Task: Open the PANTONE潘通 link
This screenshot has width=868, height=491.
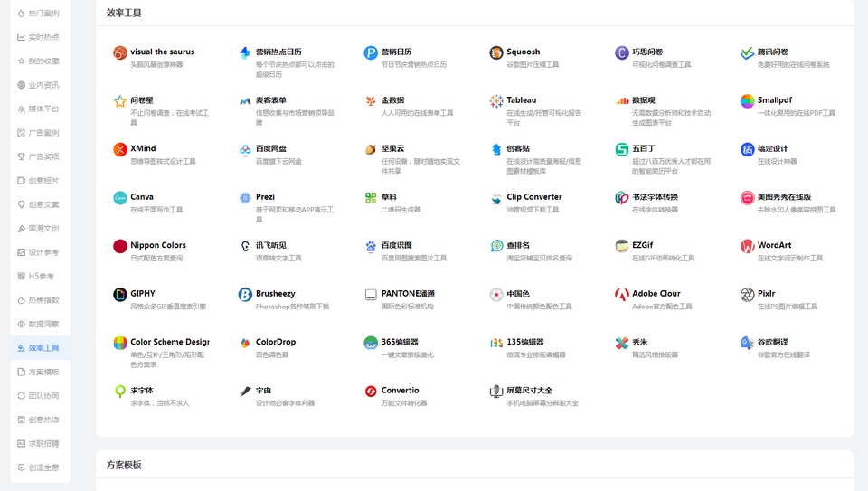Action: tap(408, 293)
